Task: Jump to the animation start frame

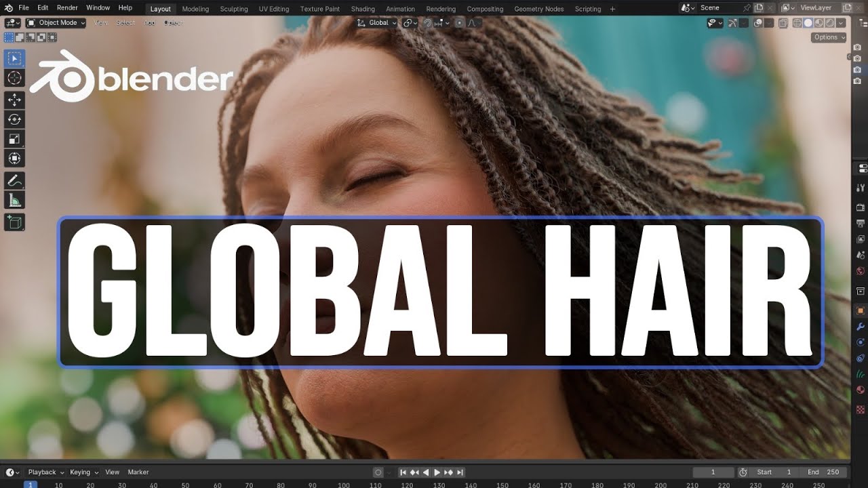Action: click(403, 472)
